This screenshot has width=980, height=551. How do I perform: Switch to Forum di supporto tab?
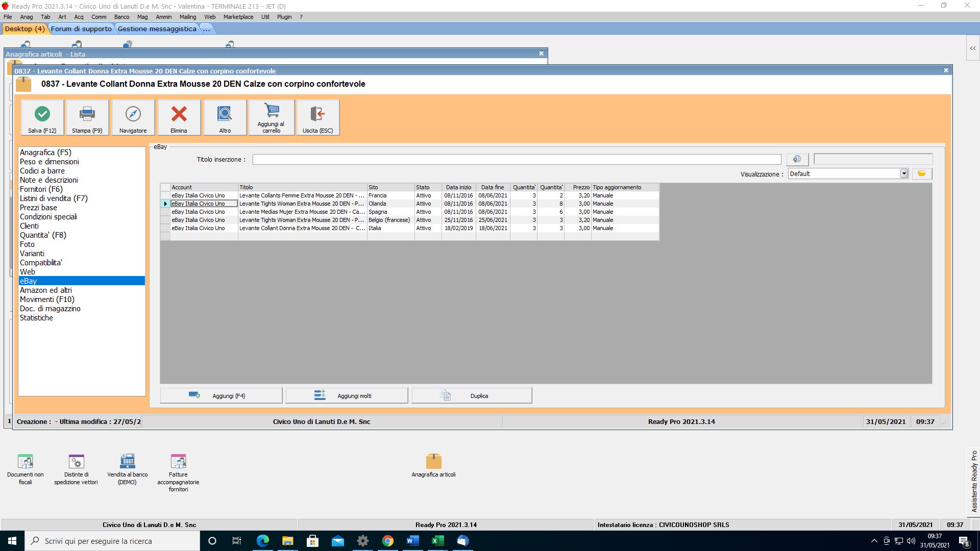pos(81,29)
